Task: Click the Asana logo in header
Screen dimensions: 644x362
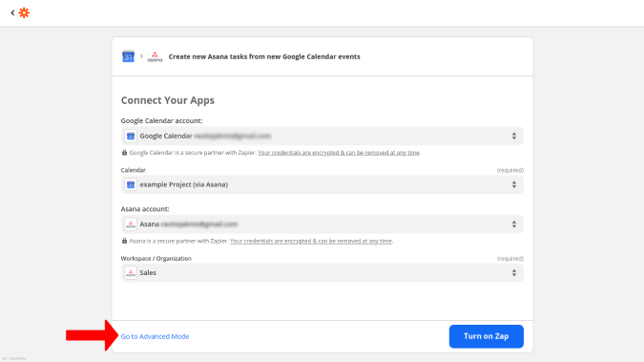Action: point(155,56)
